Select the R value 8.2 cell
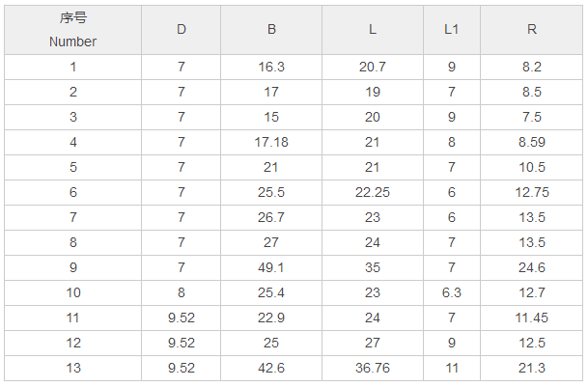588x387 pixels. (x=532, y=68)
